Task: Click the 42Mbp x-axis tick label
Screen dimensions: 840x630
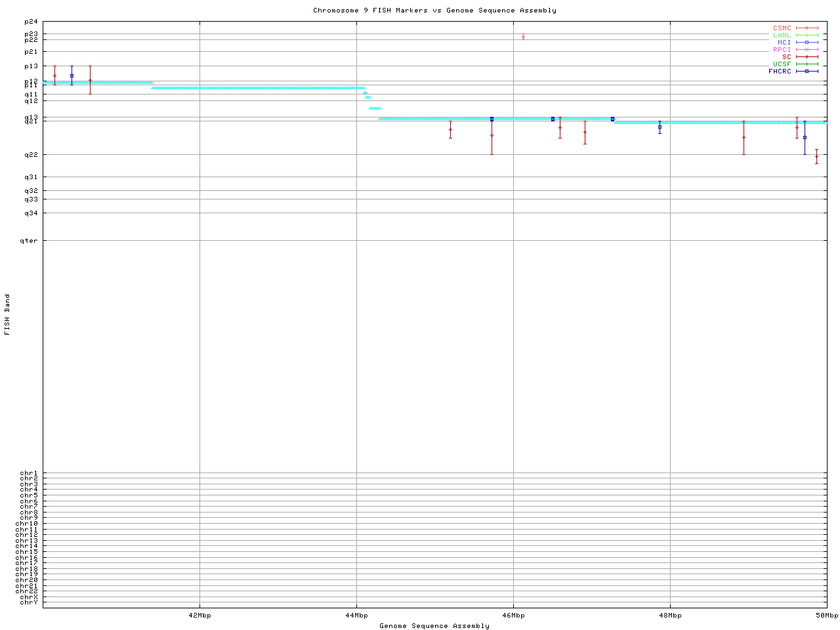Action: coord(199,616)
